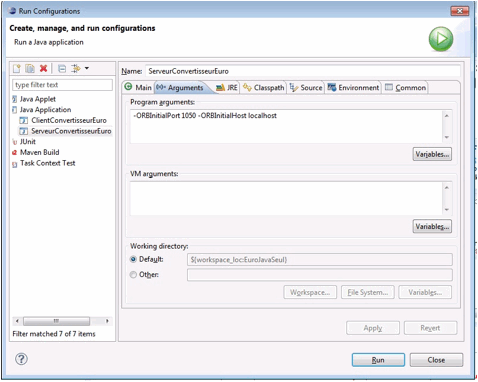The height and width of the screenshot is (382, 478).
Task: Click the type filter text field
Action: [x=62, y=85]
